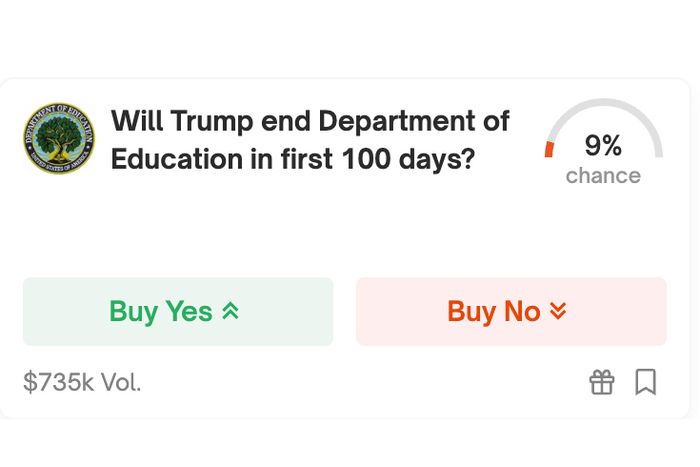Select the Buy No button
Image resolution: width=700 pixels, height=467 pixels.
tap(511, 311)
